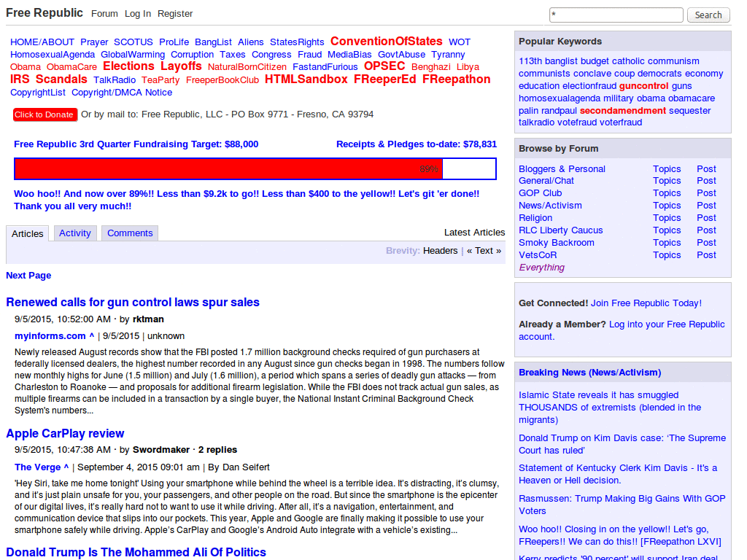This screenshot has width=747, height=560.
Task: Open the VetsCoR forum
Action: coord(538,255)
